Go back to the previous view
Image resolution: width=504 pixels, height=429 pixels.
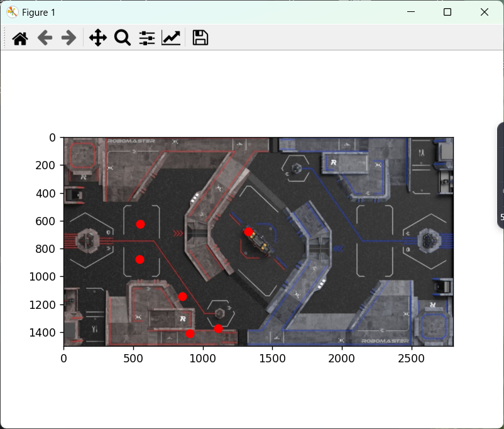pyautogui.click(x=45, y=38)
